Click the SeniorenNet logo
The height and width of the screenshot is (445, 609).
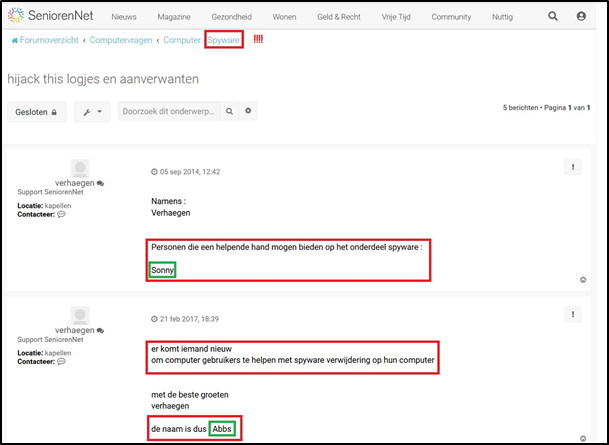[49, 17]
